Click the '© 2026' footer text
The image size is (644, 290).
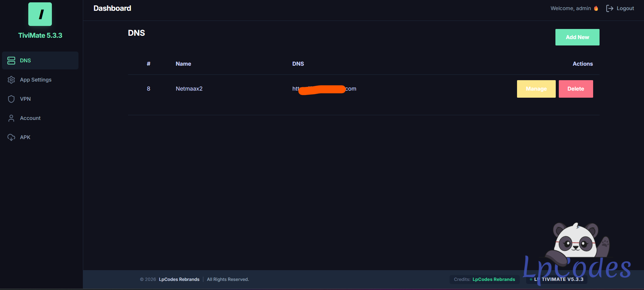[148, 280]
